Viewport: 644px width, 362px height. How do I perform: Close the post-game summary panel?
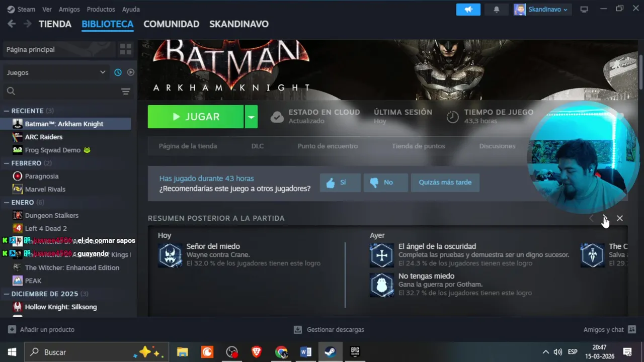pyautogui.click(x=619, y=218)
